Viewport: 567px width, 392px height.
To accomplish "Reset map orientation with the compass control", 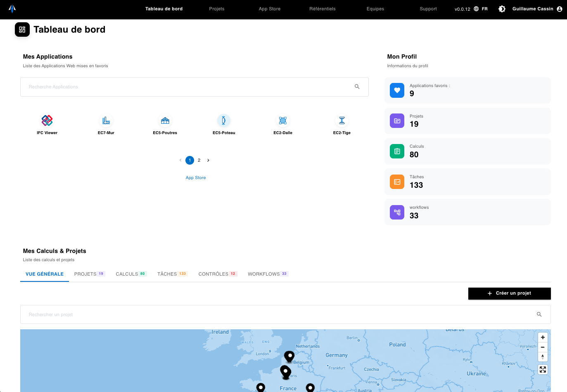I will [543, 357].
